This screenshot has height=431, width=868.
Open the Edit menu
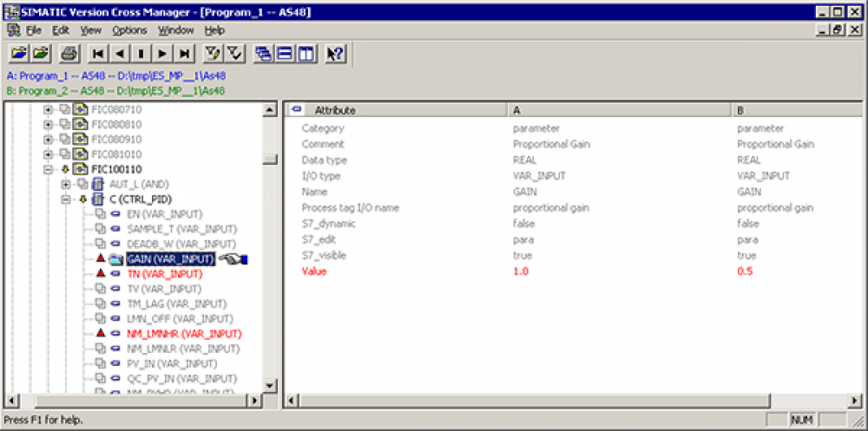(x=61, y=29)
